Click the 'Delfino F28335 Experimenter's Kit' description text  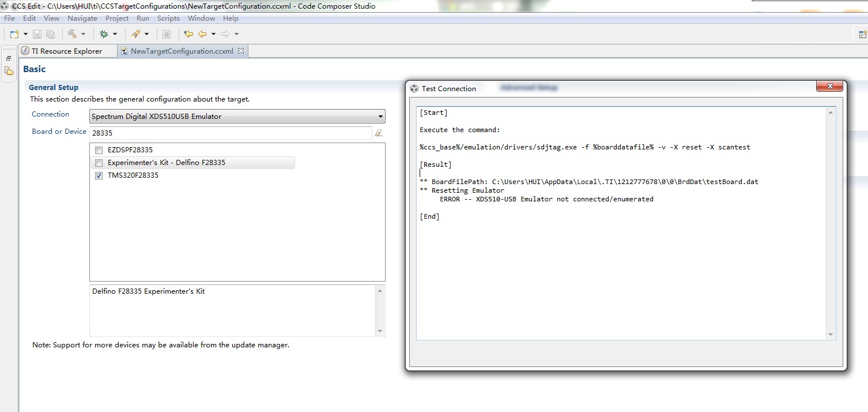coord(149,291)
